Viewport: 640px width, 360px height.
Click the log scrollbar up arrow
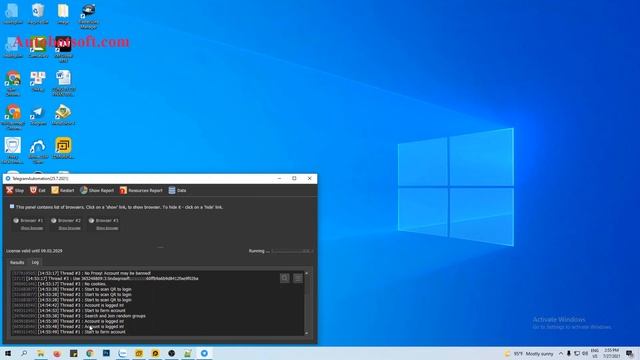[x=307, y=273]
